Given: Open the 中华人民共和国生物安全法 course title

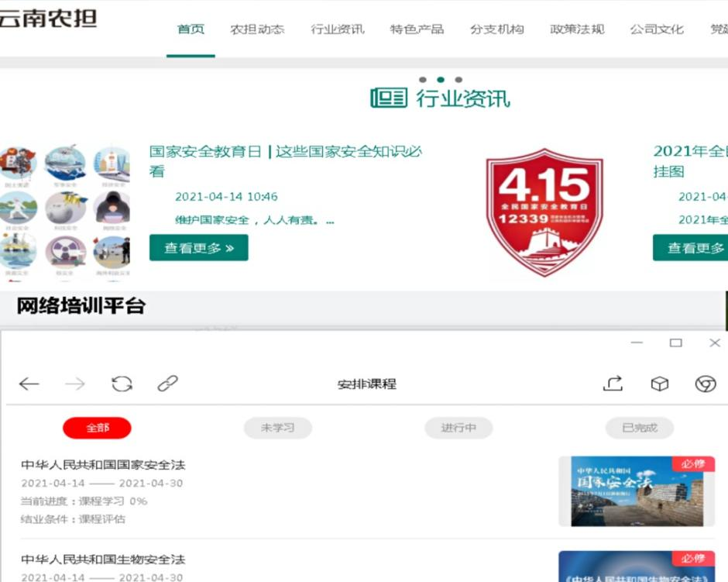Looking at the screenshot, I should 103,560.
